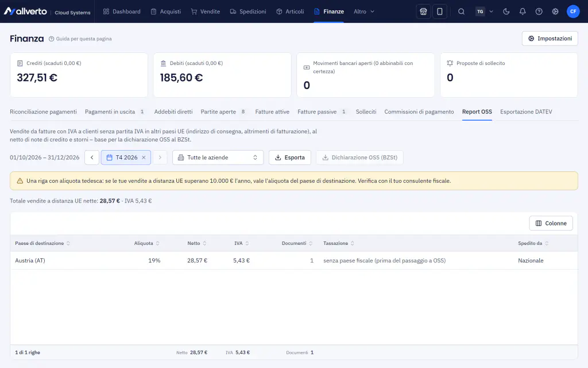Open the search magnifier icon
This screenshot has width=588, height=368.
(461, 11)
